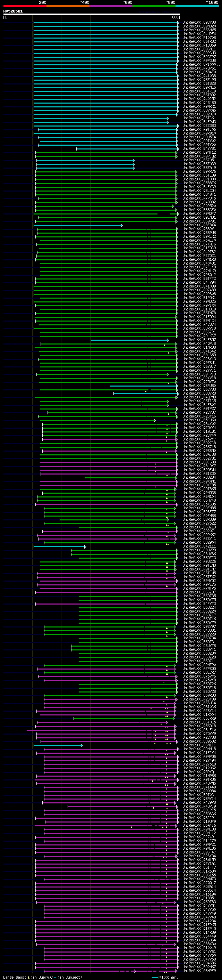This screenshot has height=980, width=222.
Task: Select the UniRef100_Q41038 label
Action: click(199, 76)
